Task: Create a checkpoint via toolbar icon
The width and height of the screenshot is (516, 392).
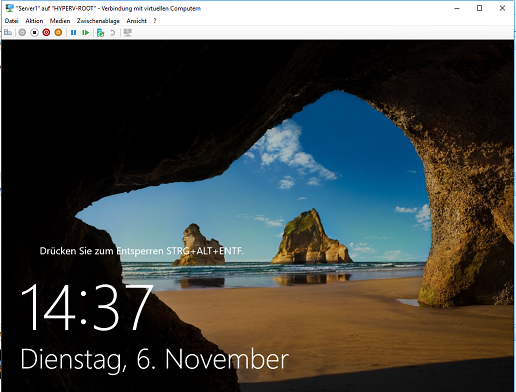Action: click(100, 32)
